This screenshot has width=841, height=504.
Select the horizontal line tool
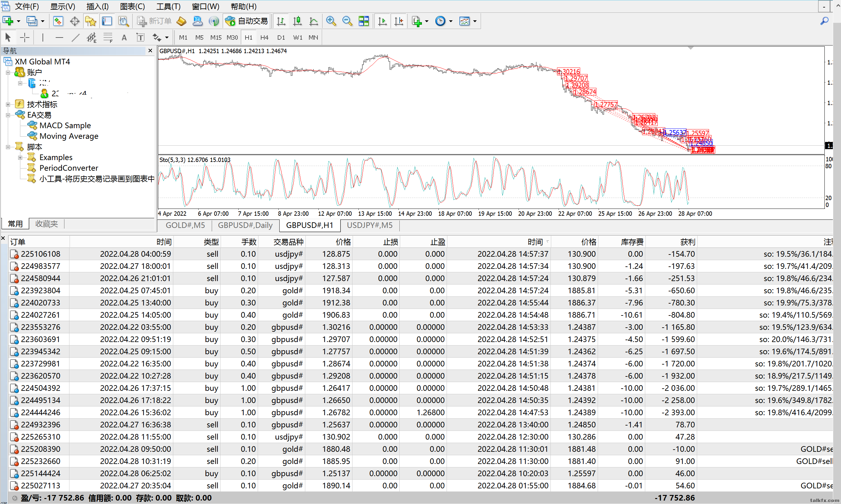(59, 37)
